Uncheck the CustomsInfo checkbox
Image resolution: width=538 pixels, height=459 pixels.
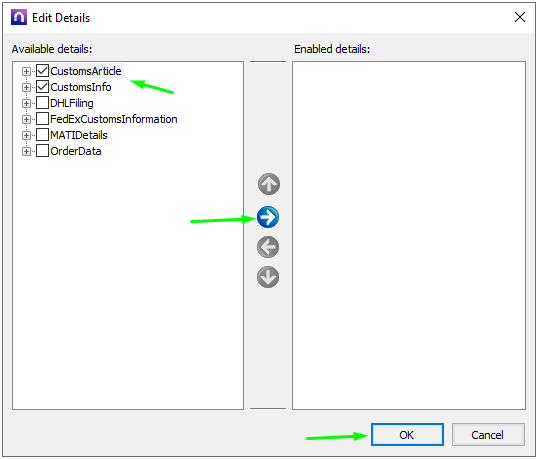(43, 87)
